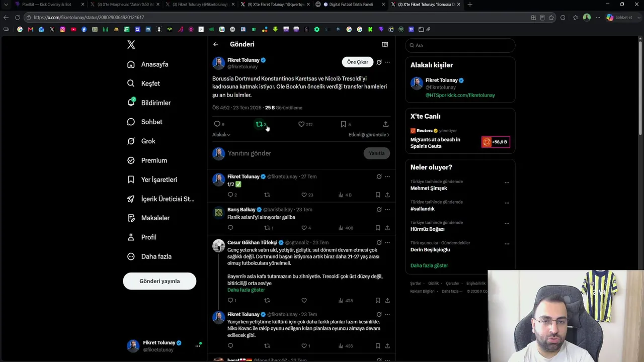This screenshot has height=362, width=644.
Task: Open the Alakalı sort dropdown
Action: 221,135
